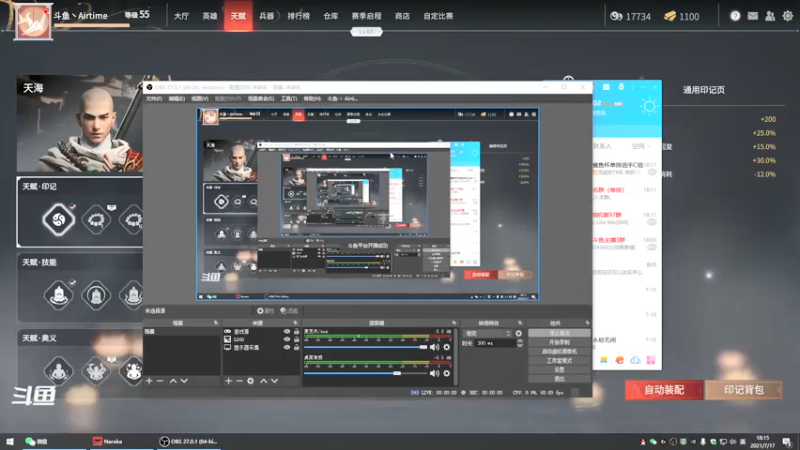Open the OBS 编辑 menu
This screenshot has width=800, height=450.
(177, 98)
